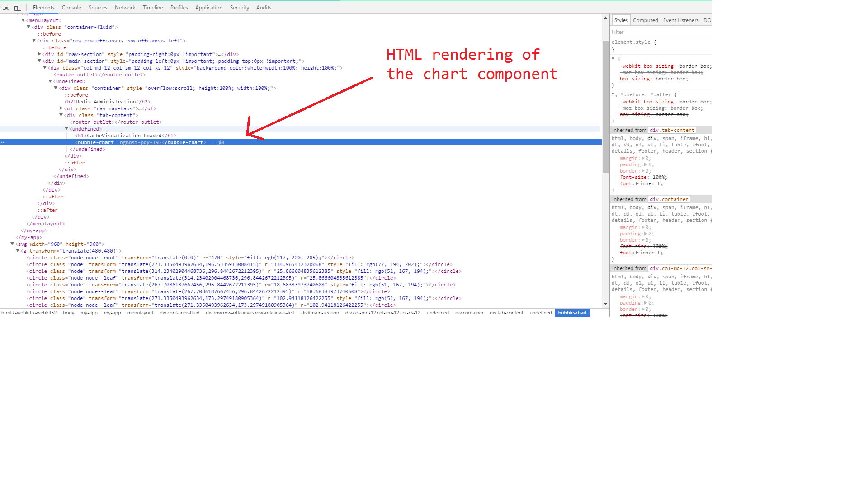The height and width of the screenshot is (488, 868).
Task: Click the div.container inherited-from link
Action: tap(669, 199)
